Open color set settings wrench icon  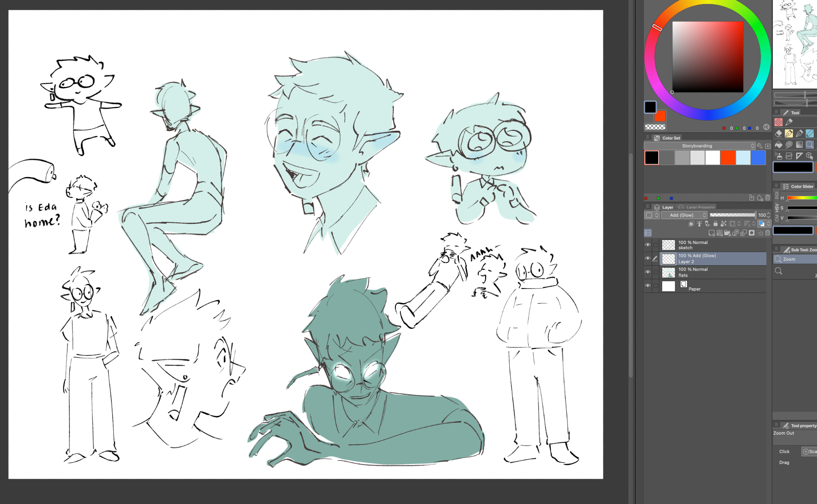click(x=759, y=146)
